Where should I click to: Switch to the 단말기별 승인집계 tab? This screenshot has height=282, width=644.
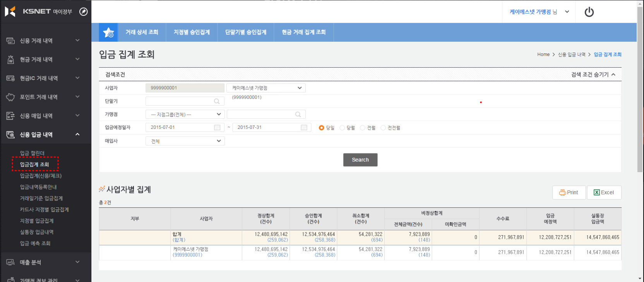click(x=246, y=32)
